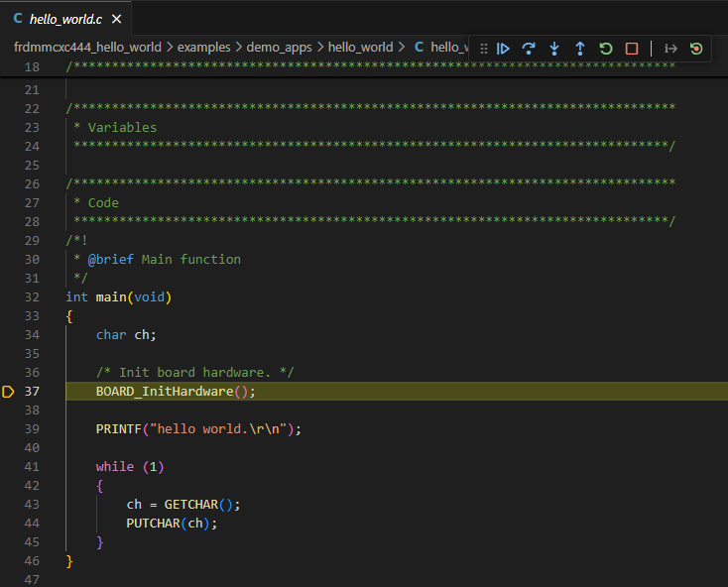This screenshot has height=587, width=728.
Task: Close the hello_world.c tab
Action: (117, 19)
